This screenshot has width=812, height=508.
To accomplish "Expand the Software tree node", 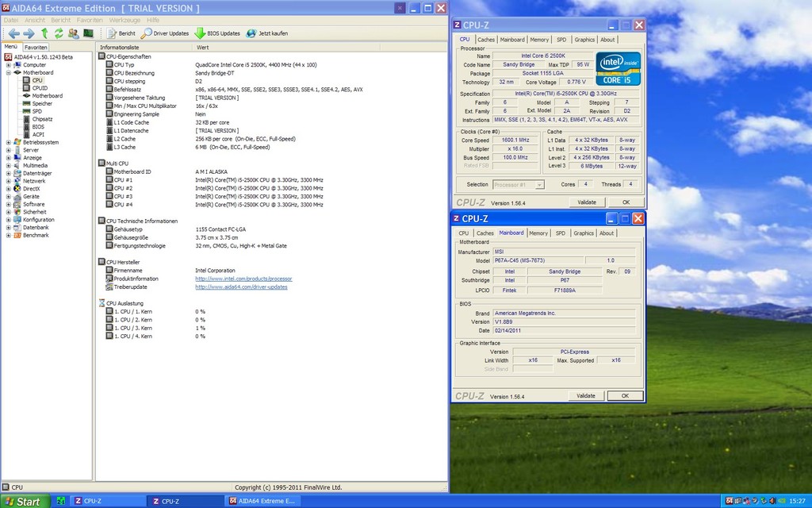I will pos(8,204).
